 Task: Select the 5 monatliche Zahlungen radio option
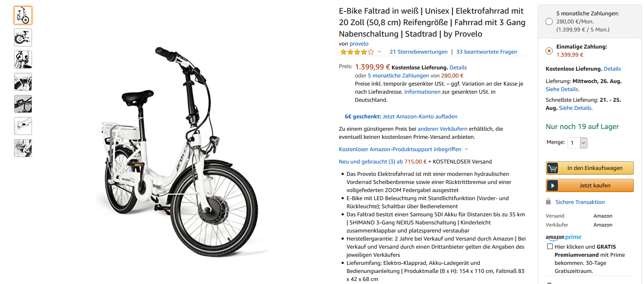click(549, 21)
